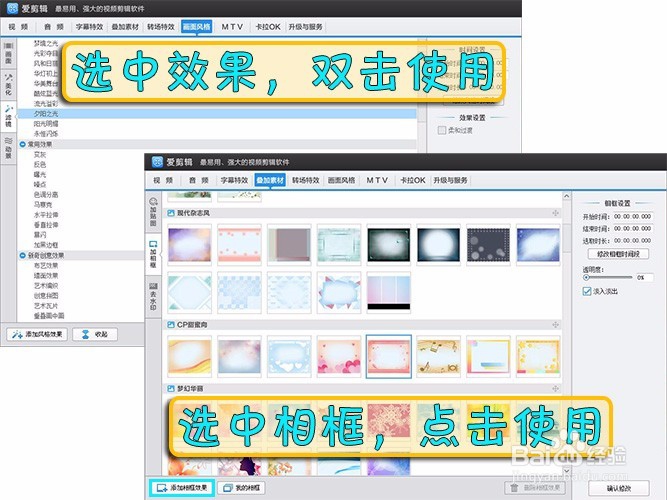Viewport: 667px width, 500px height.
Task: Click move icon on 梦幻华丽 header
Action: (x=555, y=389)
